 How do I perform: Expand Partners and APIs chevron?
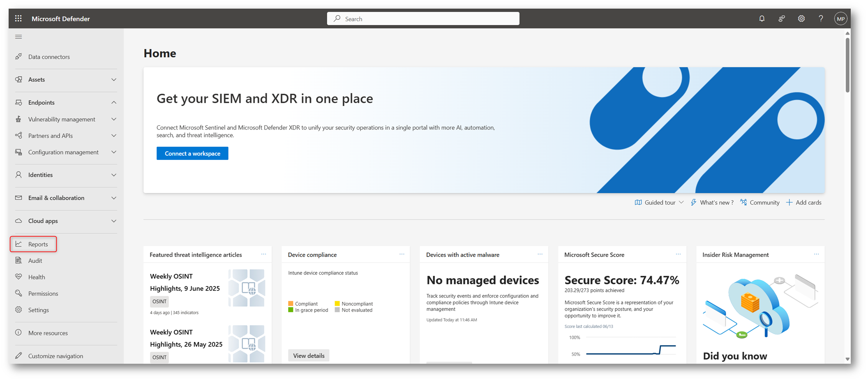(114, 136)
